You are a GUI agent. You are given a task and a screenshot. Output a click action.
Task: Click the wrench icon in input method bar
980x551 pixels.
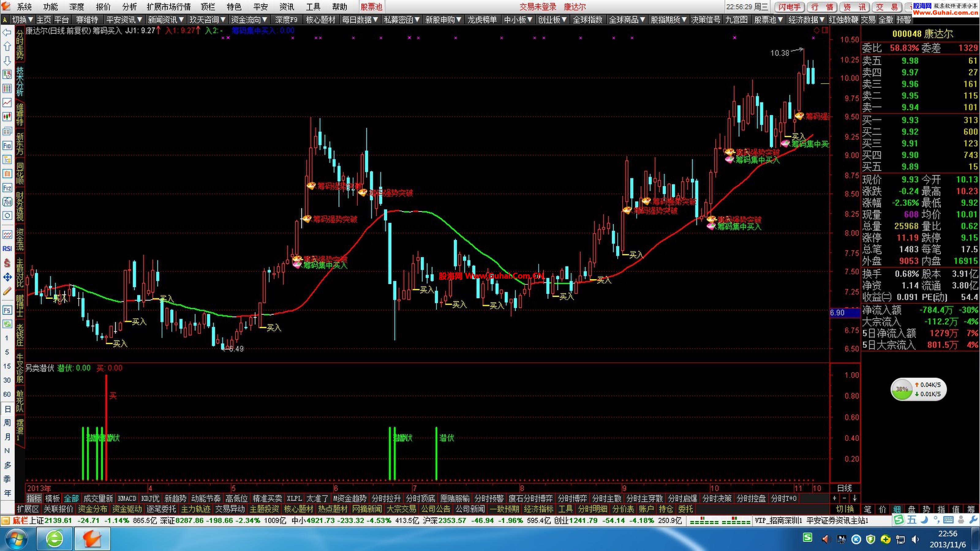(973, 520)
